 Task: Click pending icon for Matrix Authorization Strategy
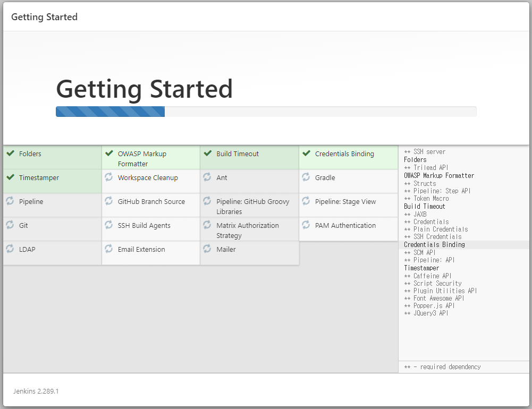207,225
